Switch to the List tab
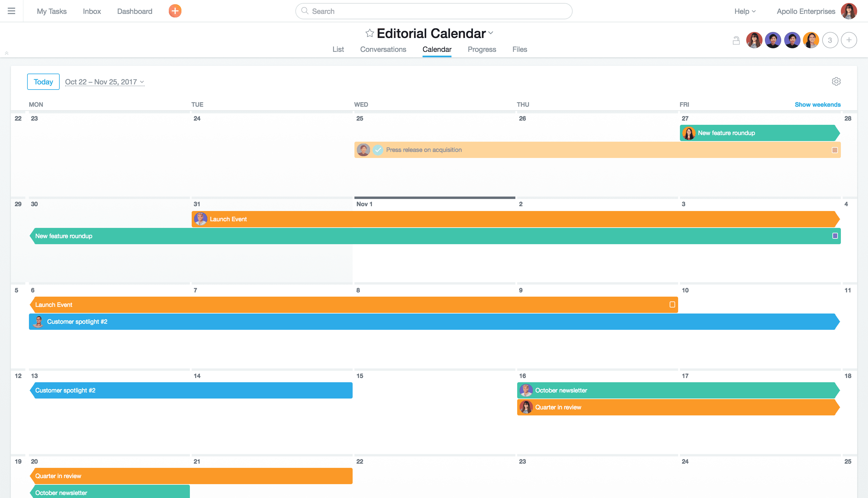Viewport: 868px width, 498px height. (338, 49)
